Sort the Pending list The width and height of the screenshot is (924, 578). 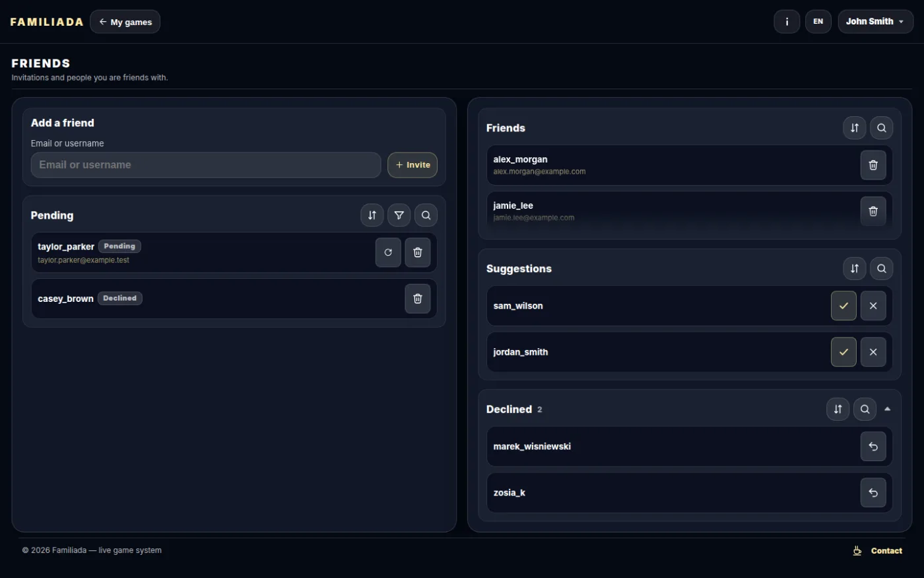pyautogui.click(x=372, y=215)
